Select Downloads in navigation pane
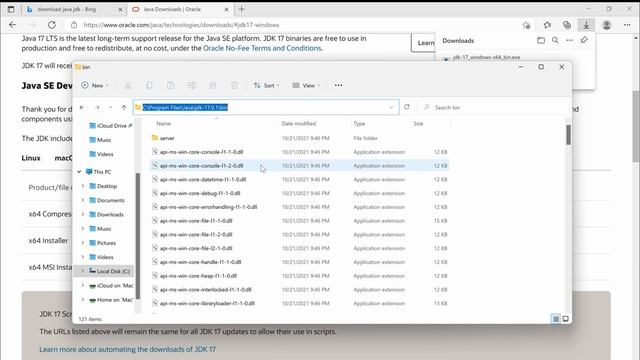This screenshot has width=640, height=360. [x=110, y=215]
